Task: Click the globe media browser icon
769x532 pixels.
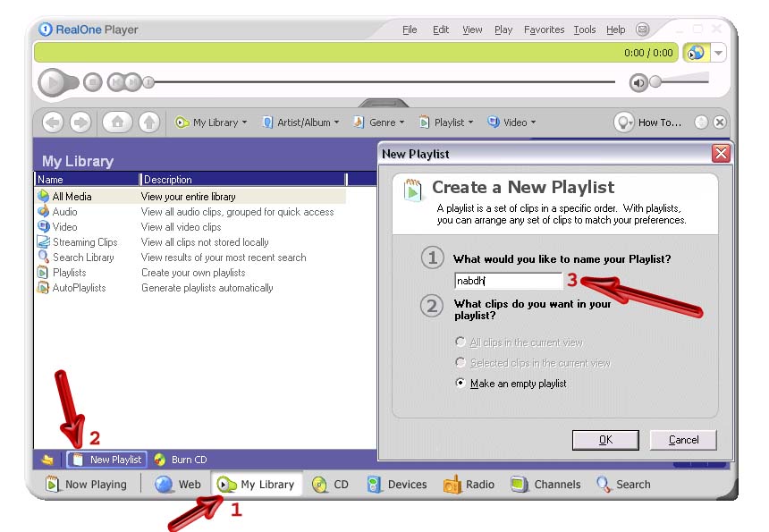Action: [696, 53]
